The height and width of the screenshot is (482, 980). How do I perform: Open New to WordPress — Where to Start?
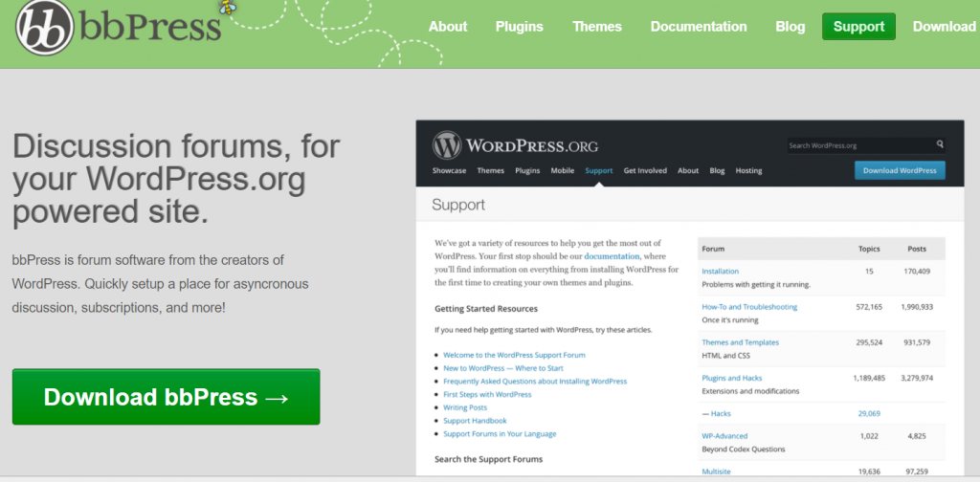point(503,368)
